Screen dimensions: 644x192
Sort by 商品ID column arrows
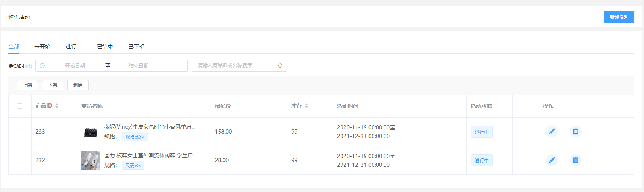(x=57, y=106)
